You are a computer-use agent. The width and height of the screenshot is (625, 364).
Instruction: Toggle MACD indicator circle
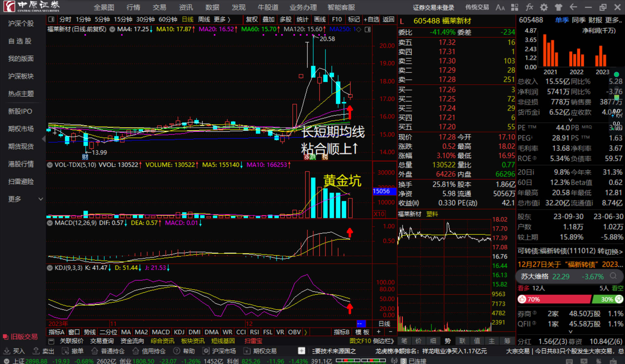point(50,223)
